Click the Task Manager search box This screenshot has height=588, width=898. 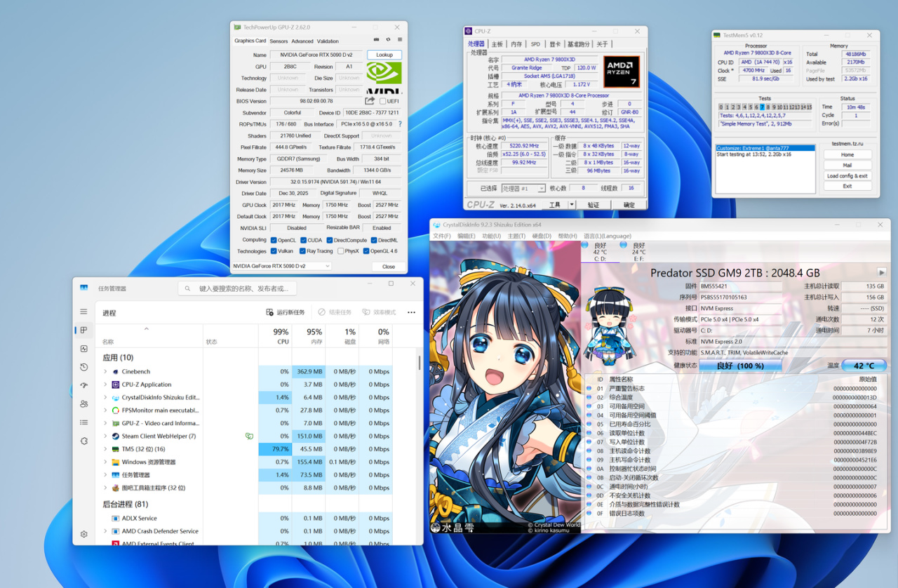tap(237, 288)
